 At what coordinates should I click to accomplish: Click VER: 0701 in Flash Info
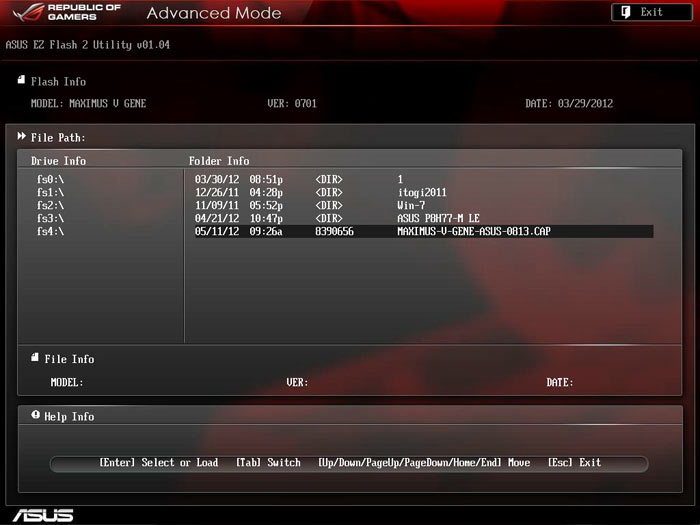point(292,104)
